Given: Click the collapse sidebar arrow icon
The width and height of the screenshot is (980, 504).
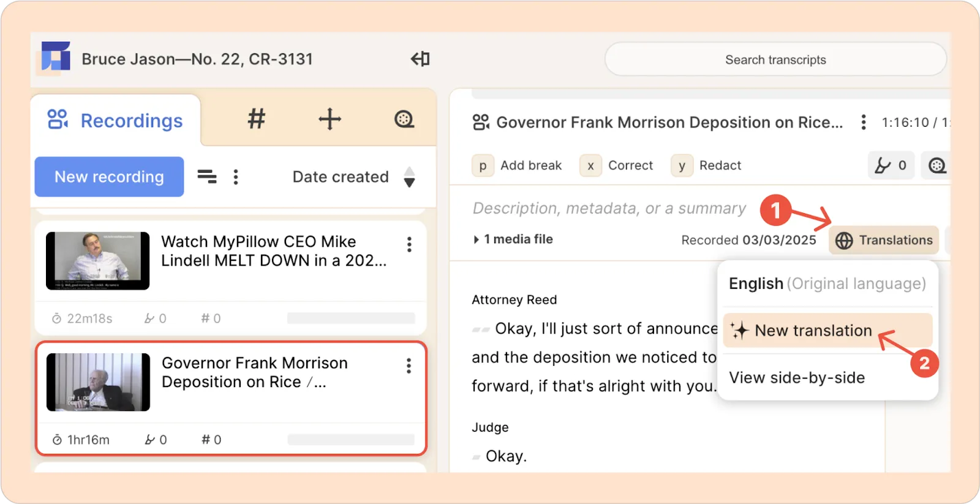Looking at the screenshot, I should pos(420,59).
